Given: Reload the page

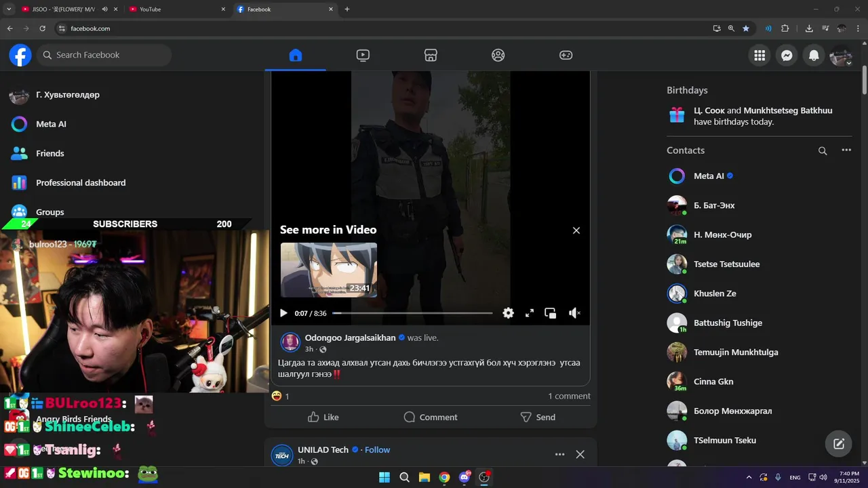Looking at the screenshot, I should tap(42, 28).
